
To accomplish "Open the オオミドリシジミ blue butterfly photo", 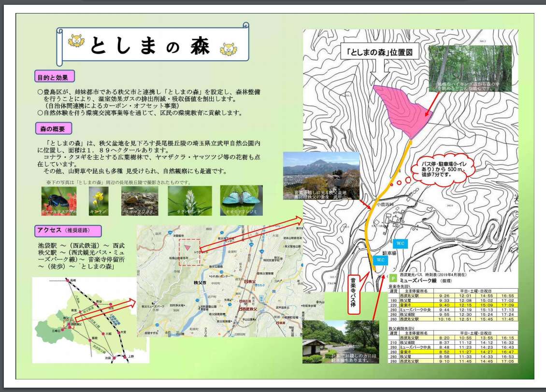I will click(241, 201).
